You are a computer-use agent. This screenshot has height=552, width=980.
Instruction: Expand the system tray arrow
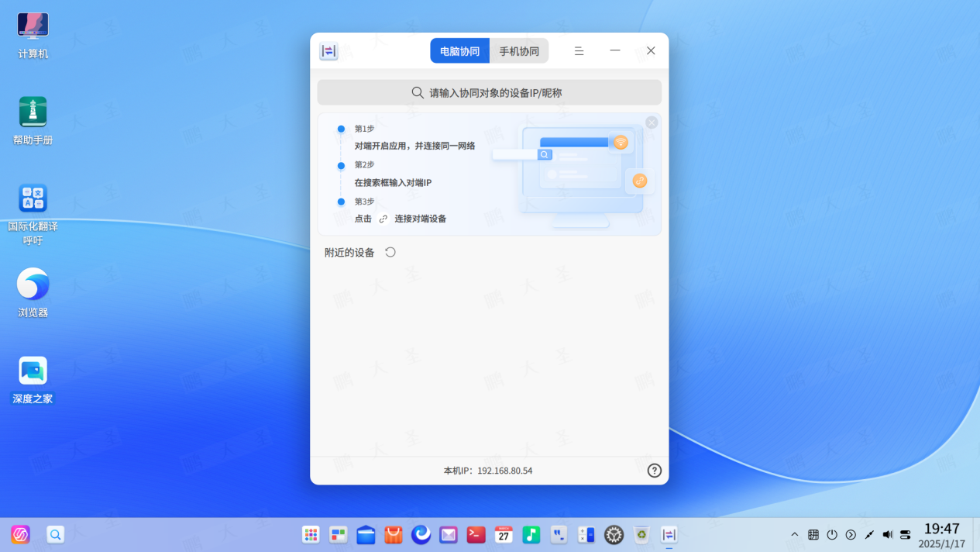click(x=795, y=534)
